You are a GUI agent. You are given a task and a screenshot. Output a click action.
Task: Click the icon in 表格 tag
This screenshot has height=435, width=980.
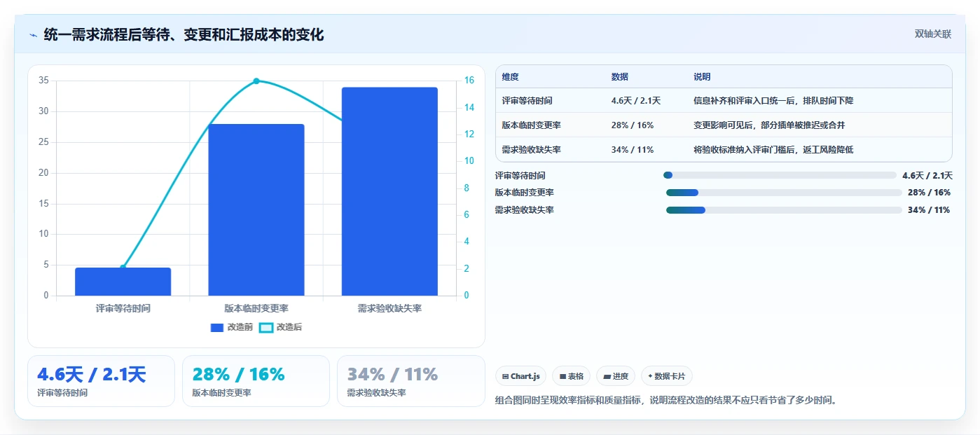563,377
